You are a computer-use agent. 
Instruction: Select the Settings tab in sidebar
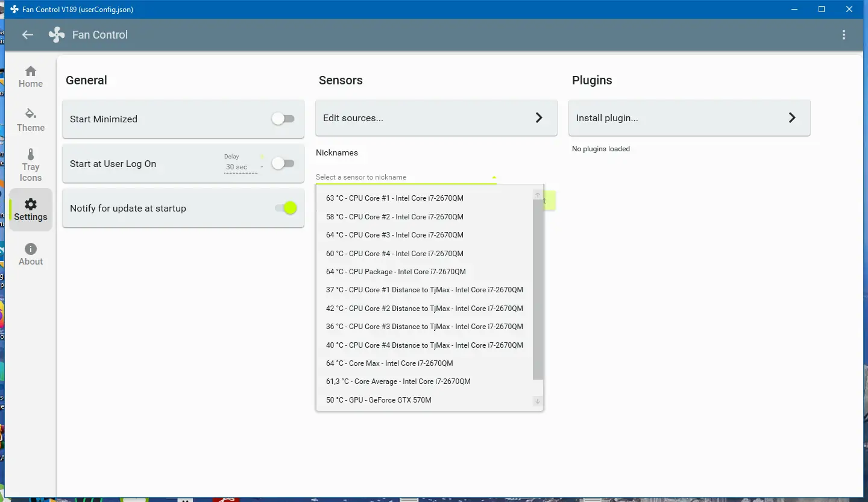[x=31, y=210]
